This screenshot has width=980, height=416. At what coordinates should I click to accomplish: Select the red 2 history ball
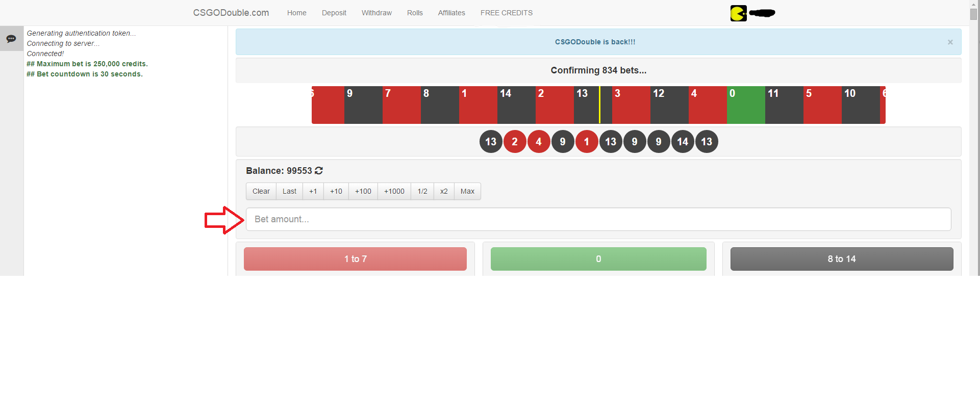click(515, 142)
